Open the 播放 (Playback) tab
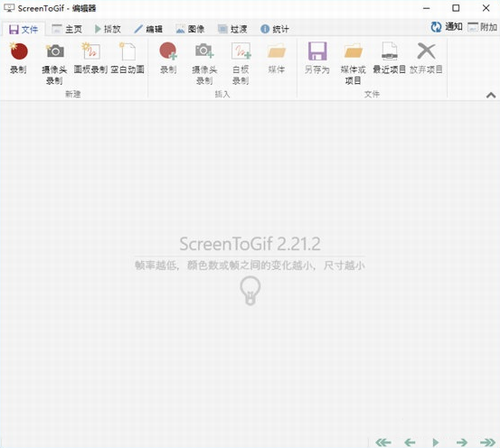Screen dimensions: 500x448 (x=107, y=29)
